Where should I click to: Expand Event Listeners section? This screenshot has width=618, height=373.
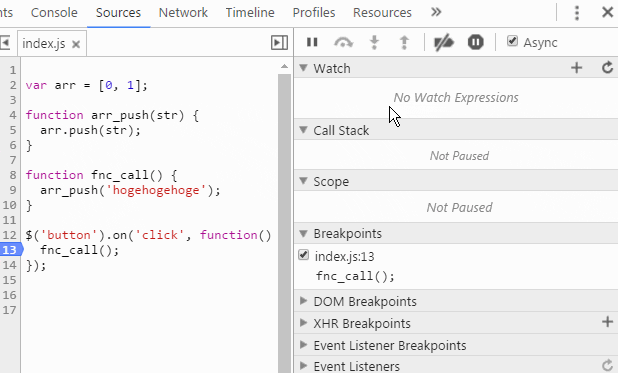point(303,366)
